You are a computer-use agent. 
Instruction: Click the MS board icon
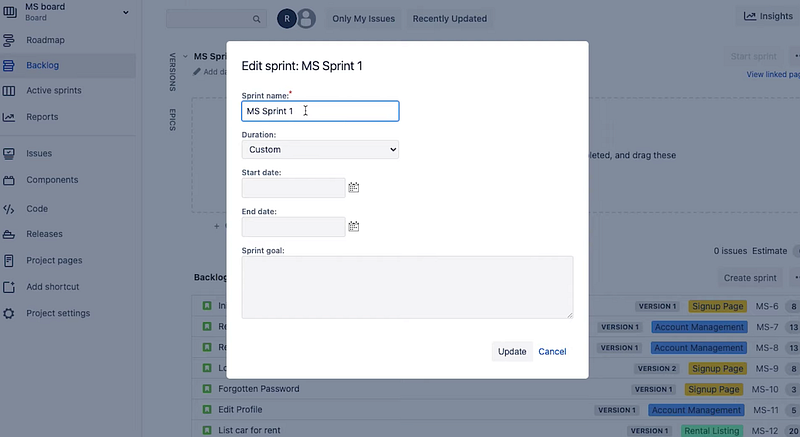click(10, 11)
